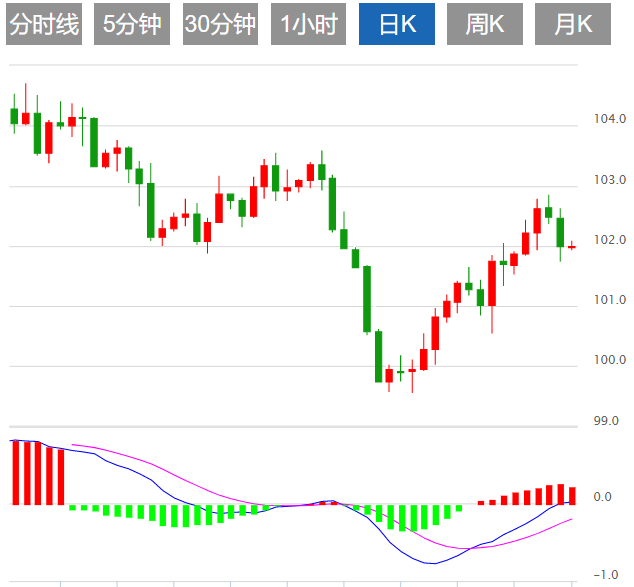
Task: Click the tallest red MACD bar at the right end
Action: [561, 494]
